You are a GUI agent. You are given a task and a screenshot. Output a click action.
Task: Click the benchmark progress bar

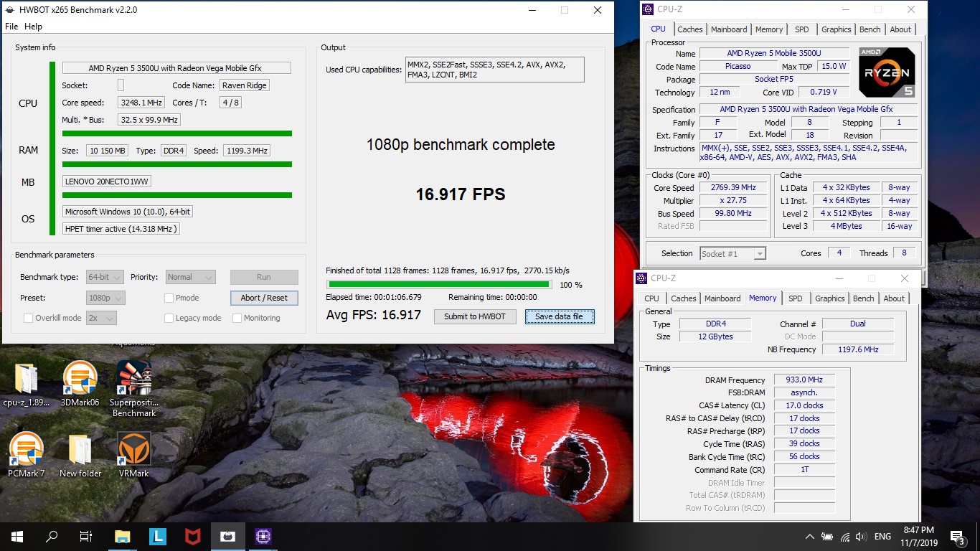438,285
